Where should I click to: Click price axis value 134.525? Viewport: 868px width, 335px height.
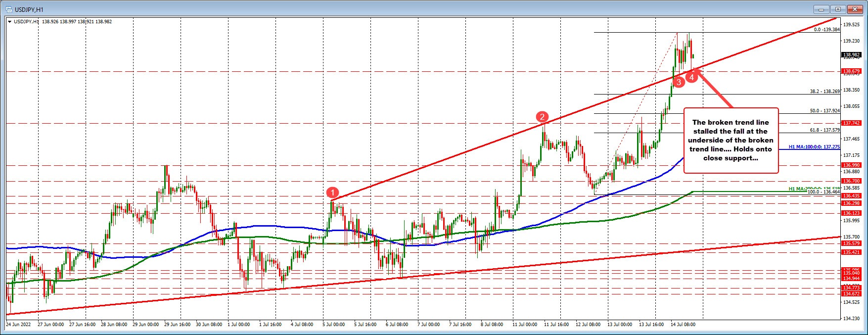[x=851, y=302]
